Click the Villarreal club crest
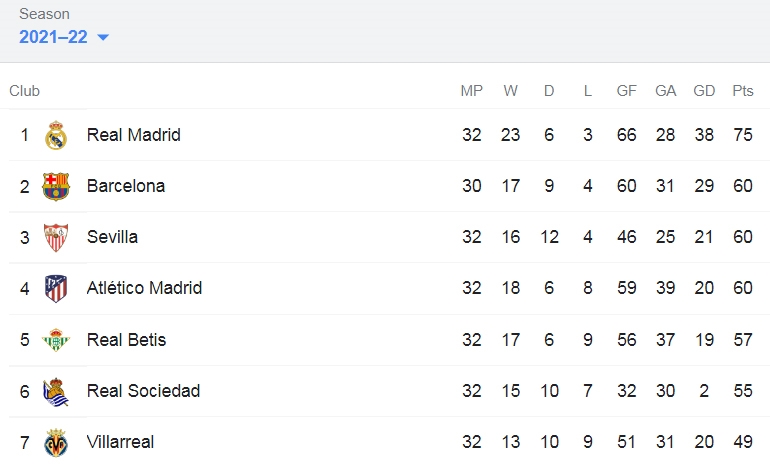This screenshot has width=770, height=464. (56, 442)
